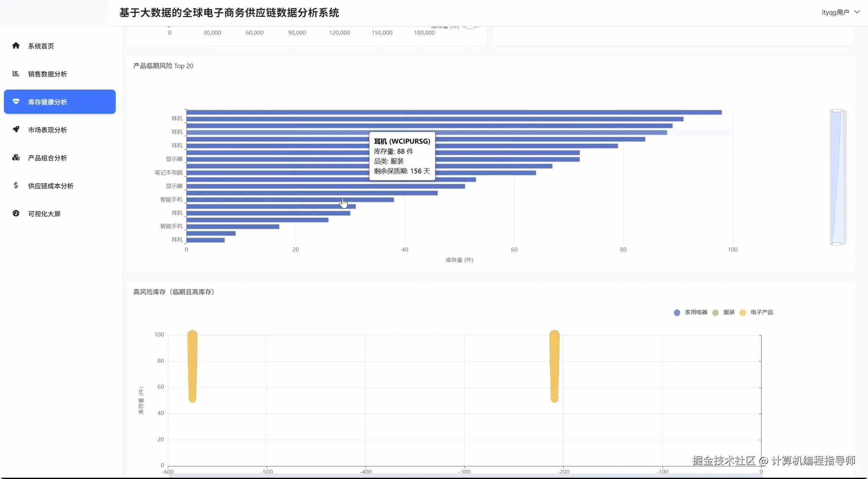
Task: Click the chevron arrow next to username
Action: (857, 12)
